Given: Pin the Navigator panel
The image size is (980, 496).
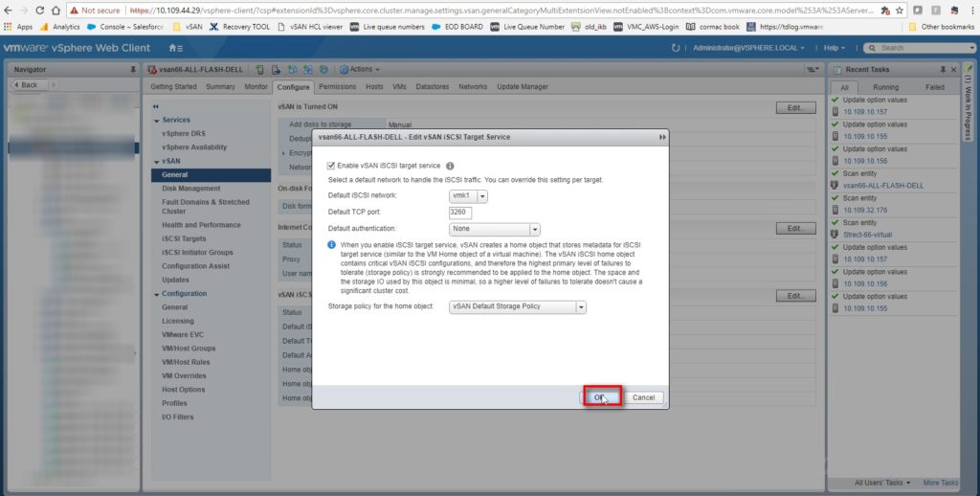Looking at the screenshot, I should pyautogui.click(x=132, y=70).
